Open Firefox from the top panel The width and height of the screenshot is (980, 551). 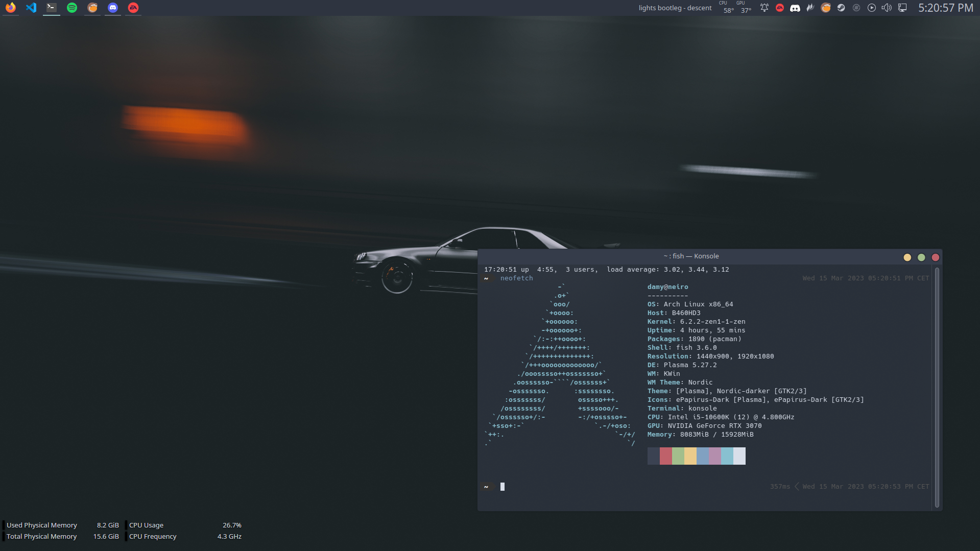(x=11, y=8)
